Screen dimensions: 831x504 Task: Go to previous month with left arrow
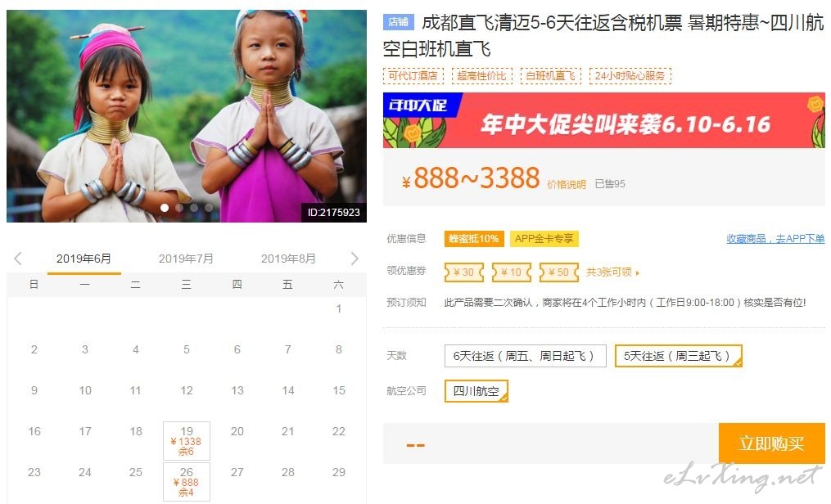click(x=17, y=259)
